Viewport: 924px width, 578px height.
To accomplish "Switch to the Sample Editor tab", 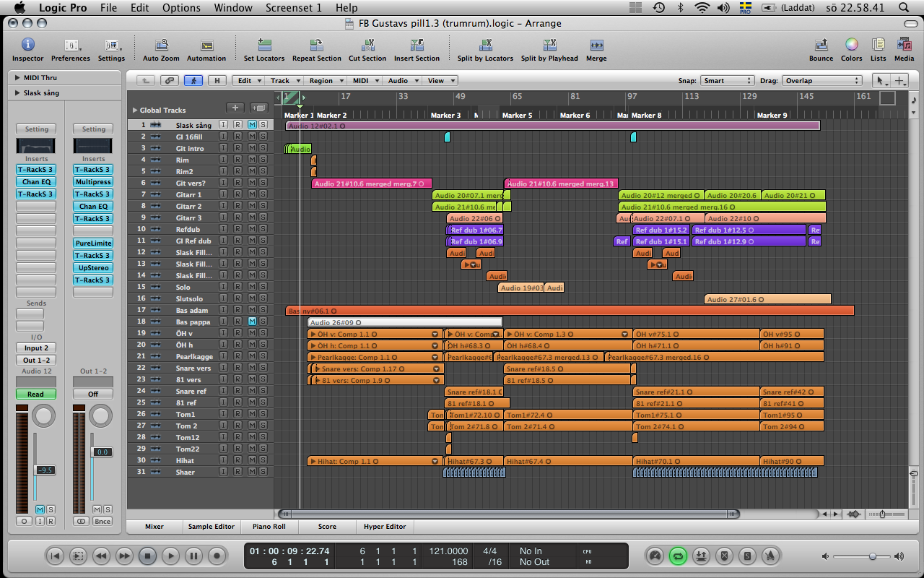I will coord(211,527).
